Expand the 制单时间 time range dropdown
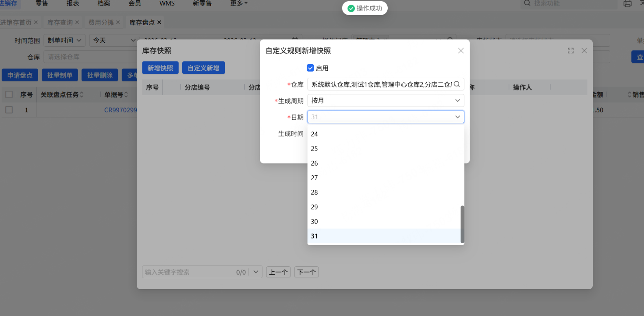Viewport: 644px width, 316px height. [x=65, y=41]
